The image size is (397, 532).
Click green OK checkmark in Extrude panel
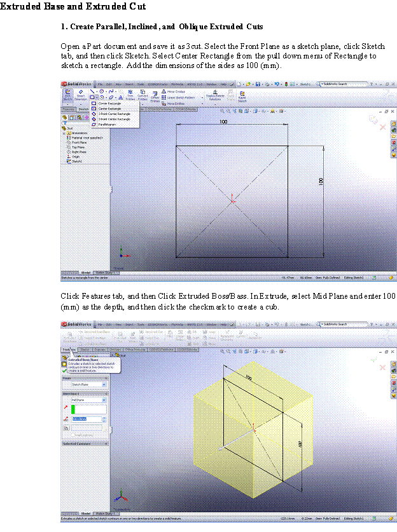pyautogui.click(x=64, y=371)
